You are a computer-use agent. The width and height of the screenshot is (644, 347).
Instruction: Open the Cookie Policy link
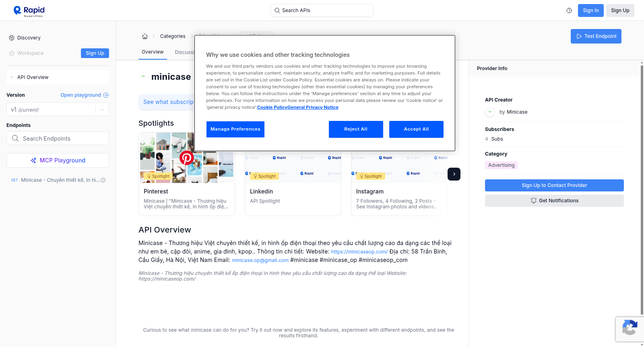[272, 107]
